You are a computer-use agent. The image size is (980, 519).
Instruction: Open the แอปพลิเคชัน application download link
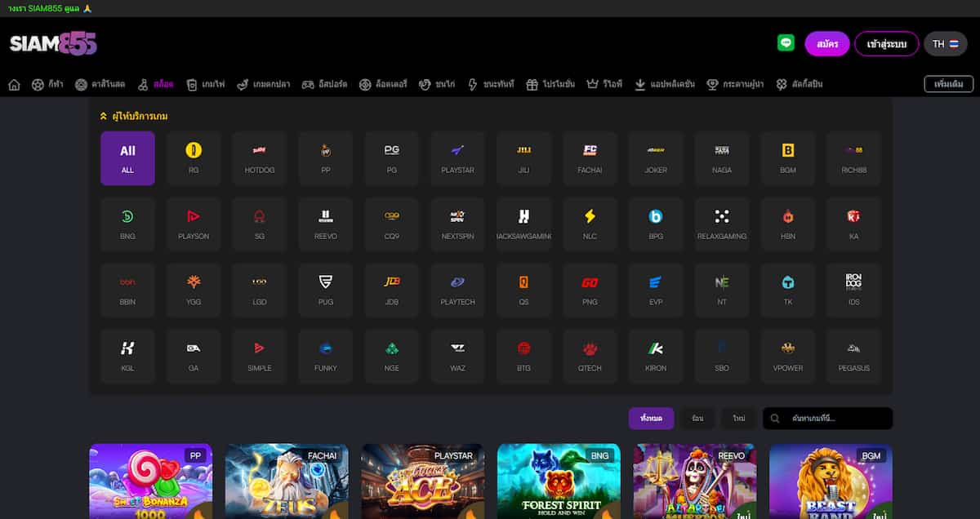coord(664,84)
